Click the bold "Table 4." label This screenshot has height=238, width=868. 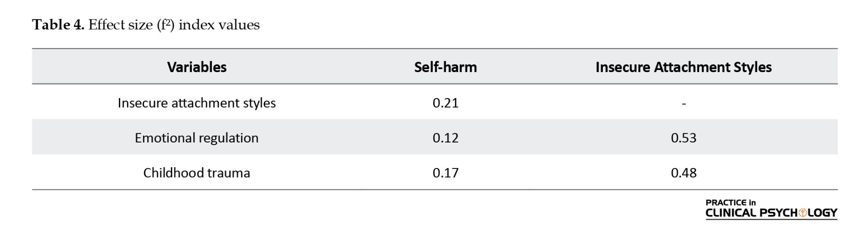point(58,25)
